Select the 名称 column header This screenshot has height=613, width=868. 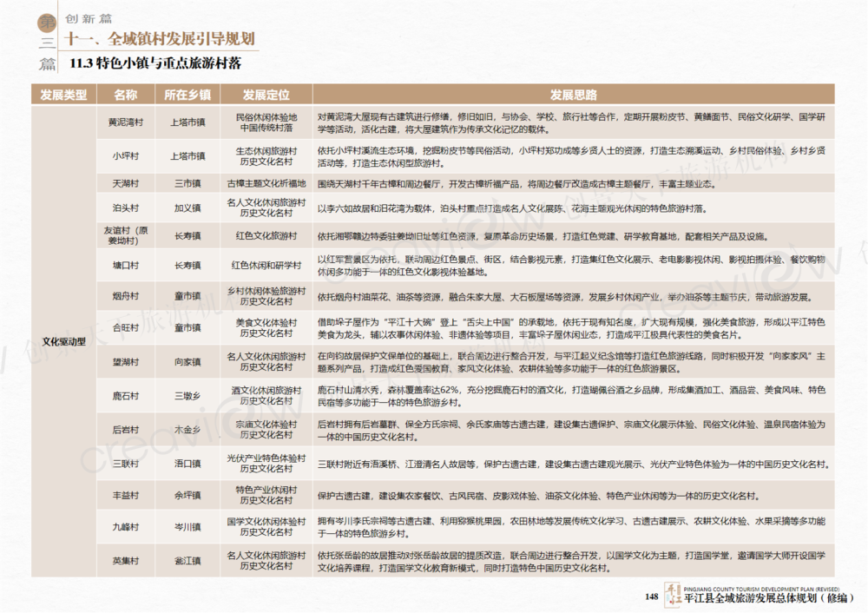click(x=126, y=94)
